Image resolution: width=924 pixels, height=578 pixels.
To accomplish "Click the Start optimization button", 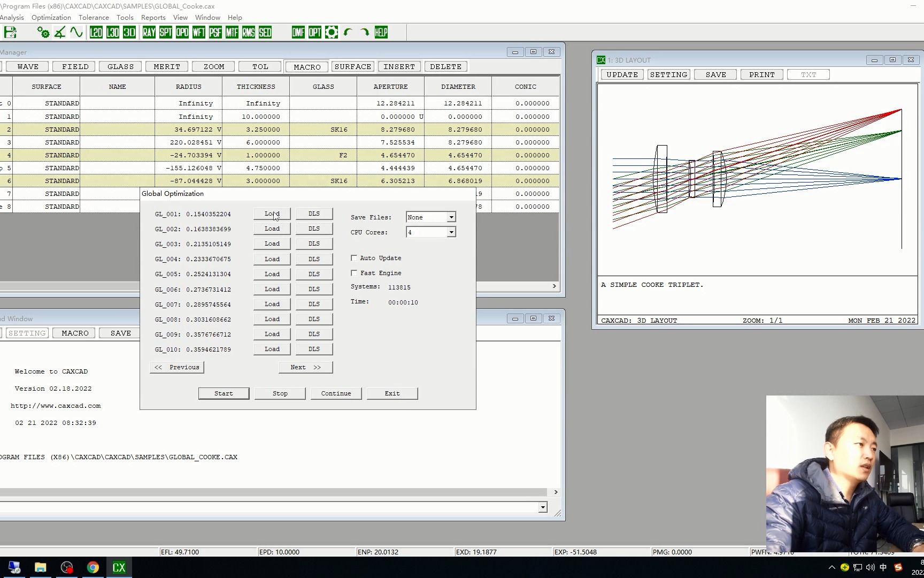I will [x=224, y=393].
